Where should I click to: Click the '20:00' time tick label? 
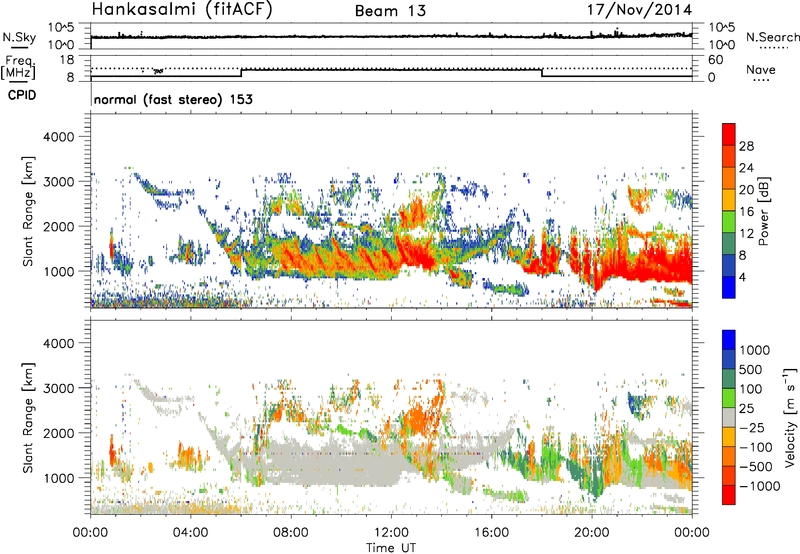[592, 533]
